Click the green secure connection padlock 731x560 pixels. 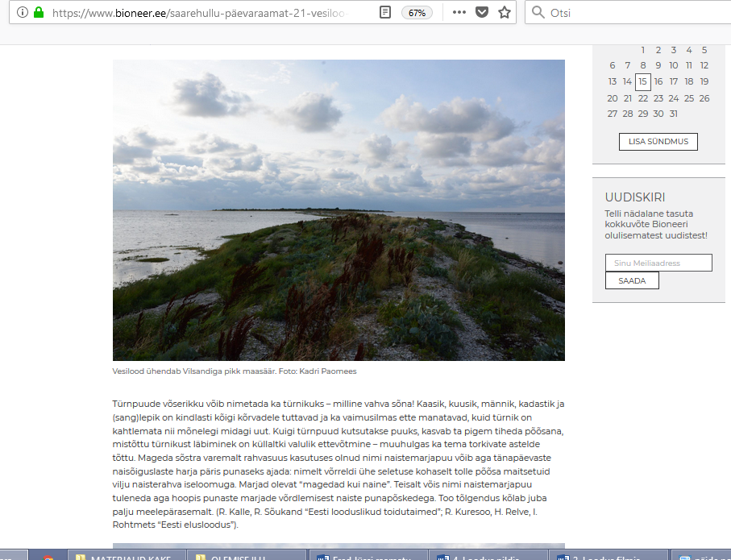(x=38, y=13)
